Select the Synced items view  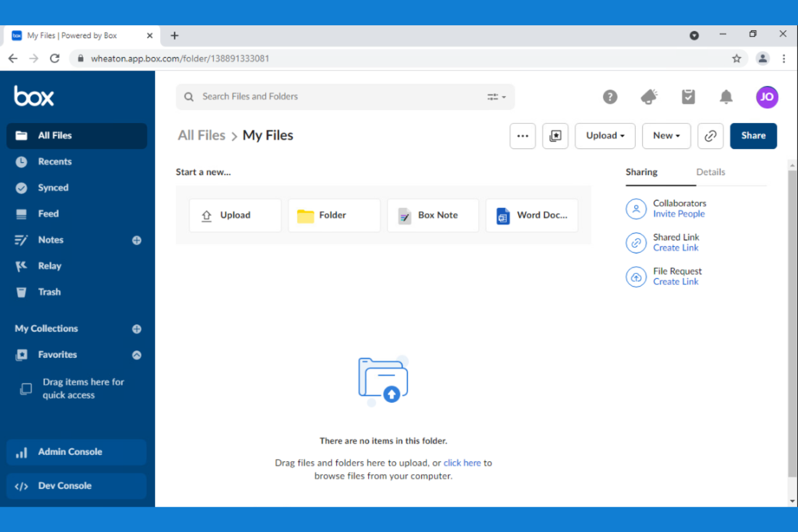(53, 188)
